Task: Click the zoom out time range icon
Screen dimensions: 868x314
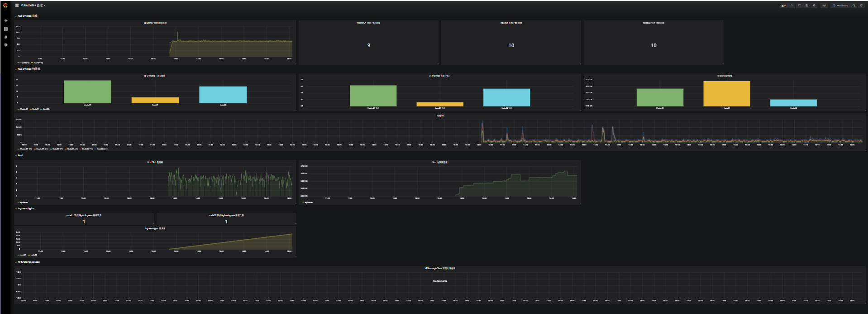Action: tap(854, 5)
